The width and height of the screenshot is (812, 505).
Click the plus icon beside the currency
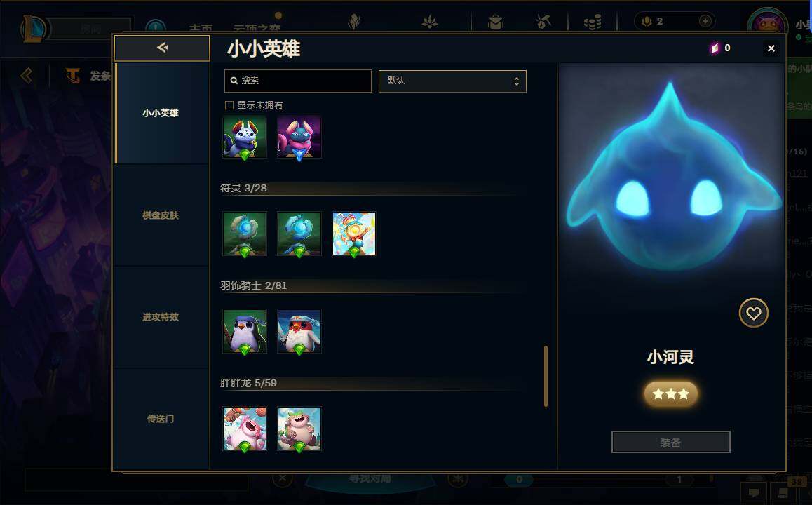coord(705,21)
